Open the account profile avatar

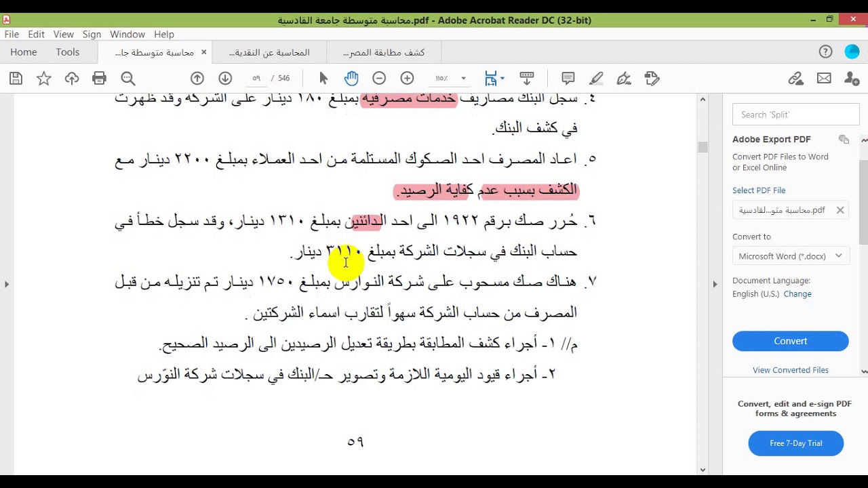[x=852, y=52]
